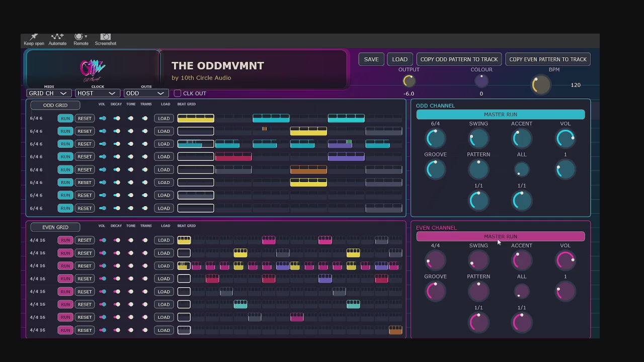Reset the fifth EVEN GRID row
This screenshot has width=644, height=362.
point(85,292)
